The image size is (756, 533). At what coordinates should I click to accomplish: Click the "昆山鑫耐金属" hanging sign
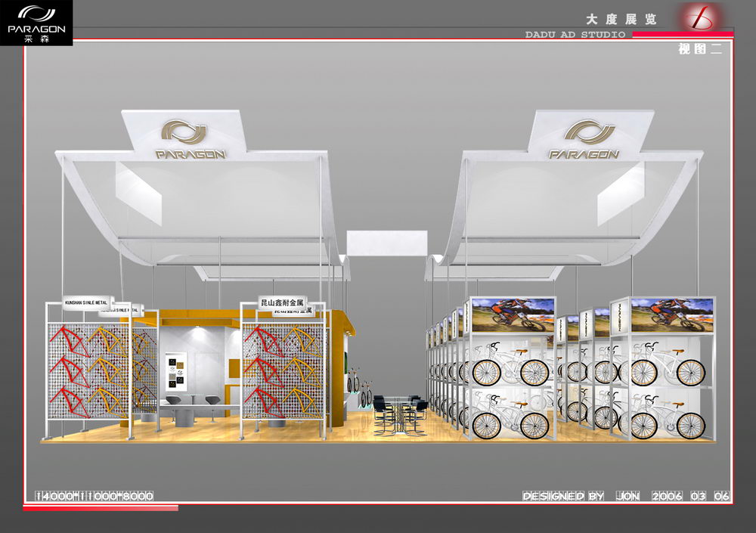coord(282,303)
